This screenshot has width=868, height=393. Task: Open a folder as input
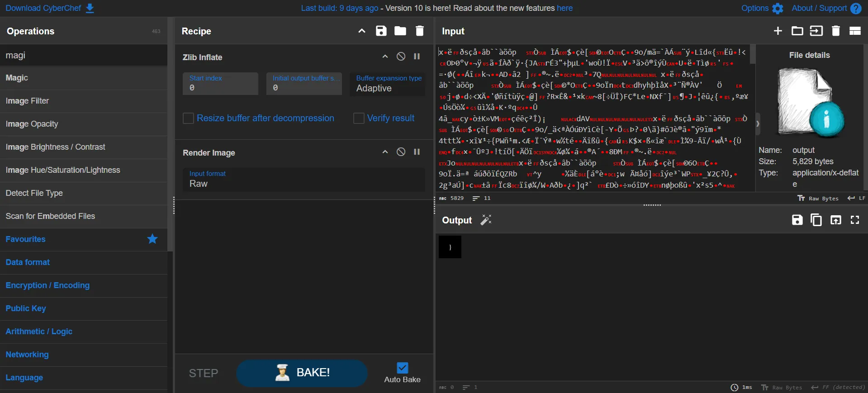pyautogui.click(x=797, y=31)
